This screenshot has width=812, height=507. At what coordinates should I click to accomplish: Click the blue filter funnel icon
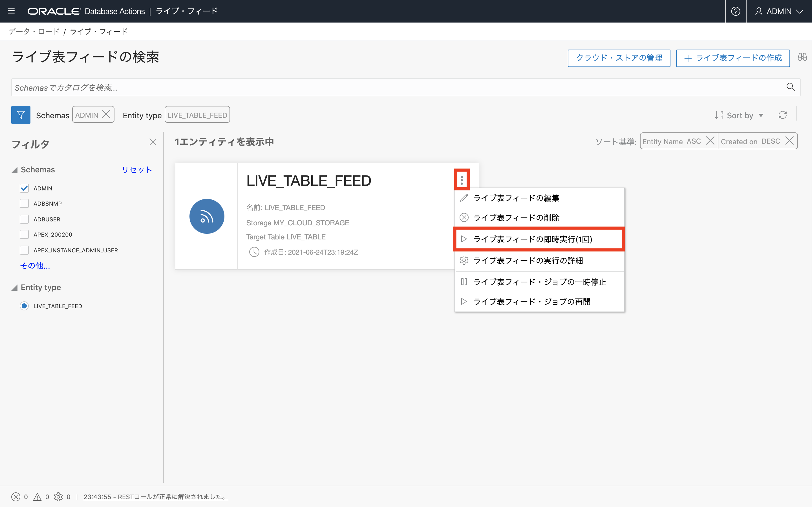(21, 115)
